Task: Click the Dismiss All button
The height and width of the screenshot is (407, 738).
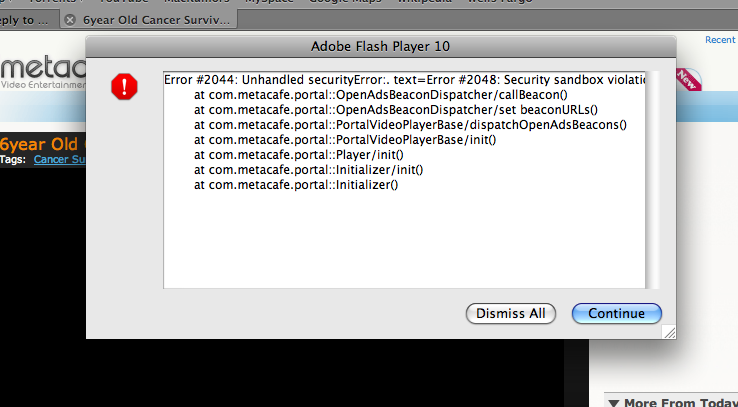Action: (511, 313)
